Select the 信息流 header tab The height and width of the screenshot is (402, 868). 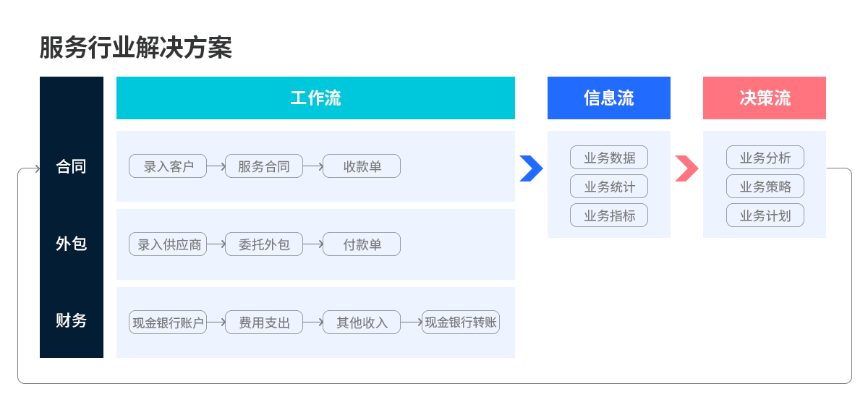coord(609,98)
